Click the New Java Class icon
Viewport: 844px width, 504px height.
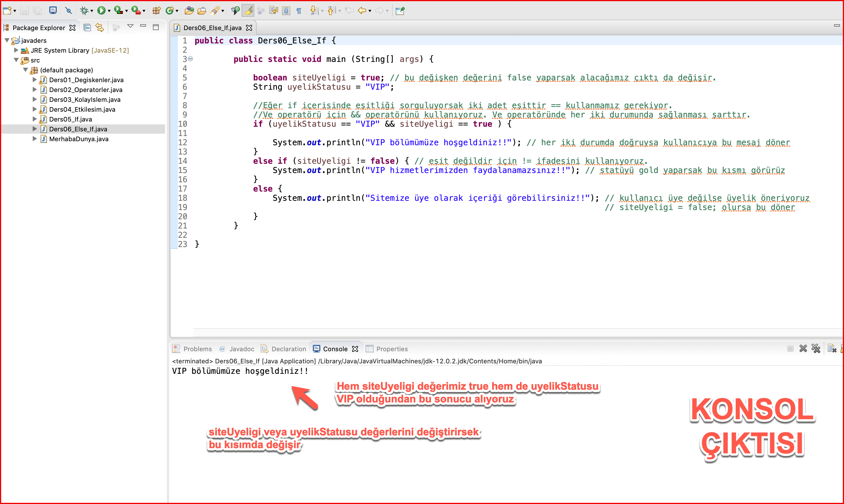pos(169,11)
